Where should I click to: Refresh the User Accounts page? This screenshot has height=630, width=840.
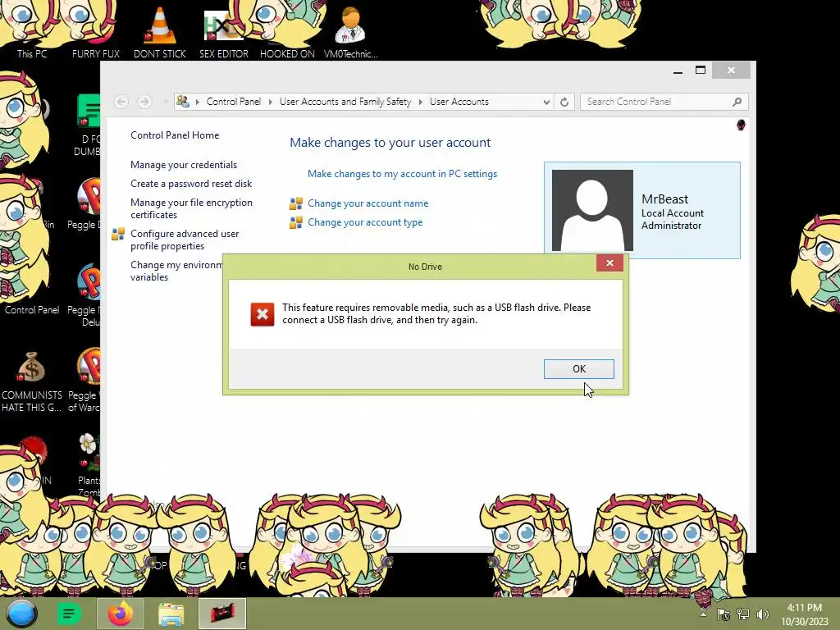pyautogui.click(x=564, y=102)
